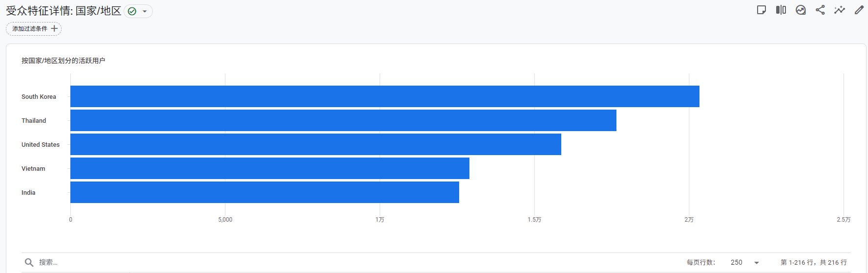The image size is (868, 273).
Task: Share this report via share icon
Action: coord(820,10)
